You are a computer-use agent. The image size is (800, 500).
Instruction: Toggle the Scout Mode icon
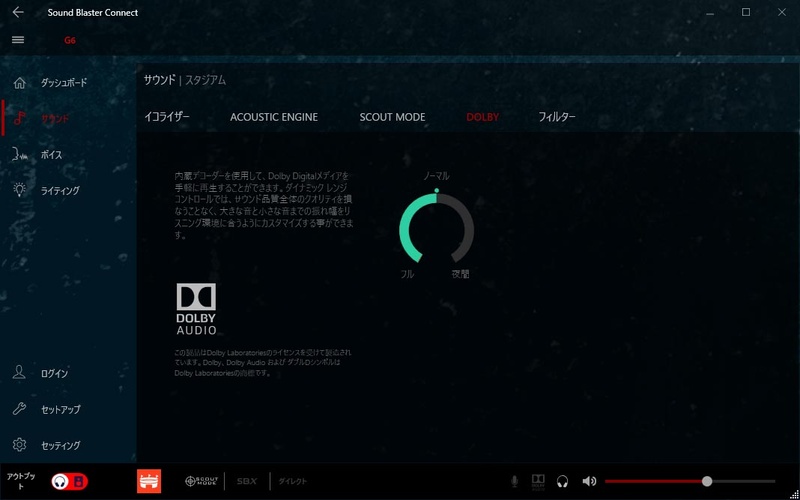[201, 481]
